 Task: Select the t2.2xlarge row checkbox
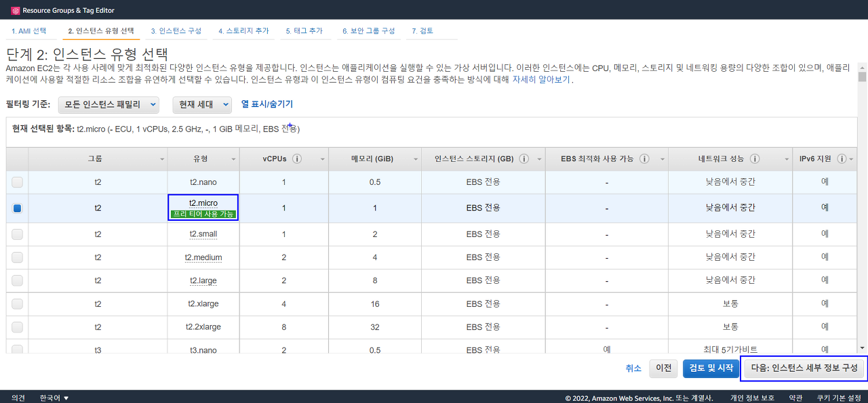[x=17, y=326]
